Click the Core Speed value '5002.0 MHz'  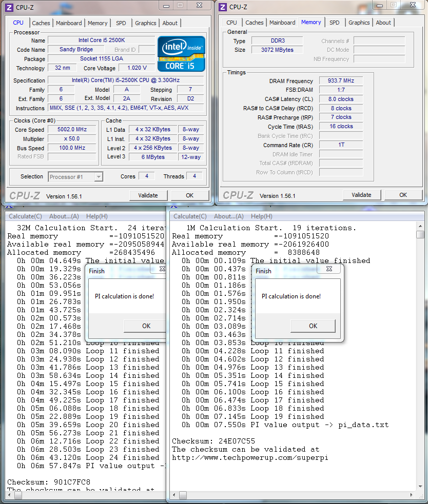pyautogui.click(x=72, y=129)
